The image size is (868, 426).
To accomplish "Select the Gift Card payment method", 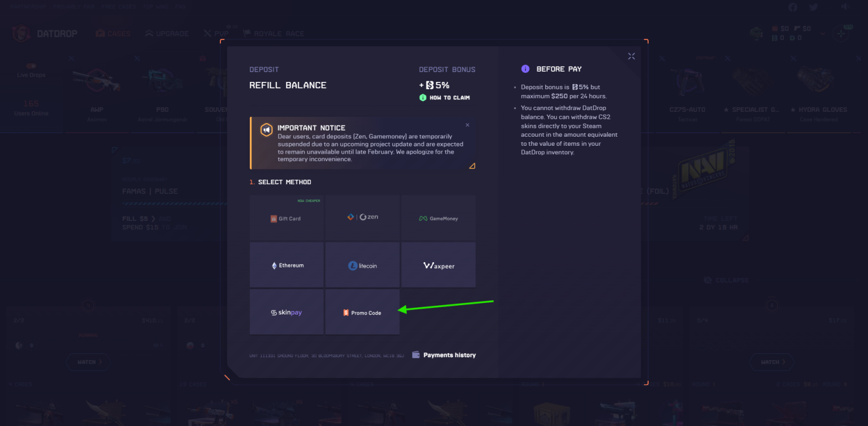I will [x=287, y=218].
